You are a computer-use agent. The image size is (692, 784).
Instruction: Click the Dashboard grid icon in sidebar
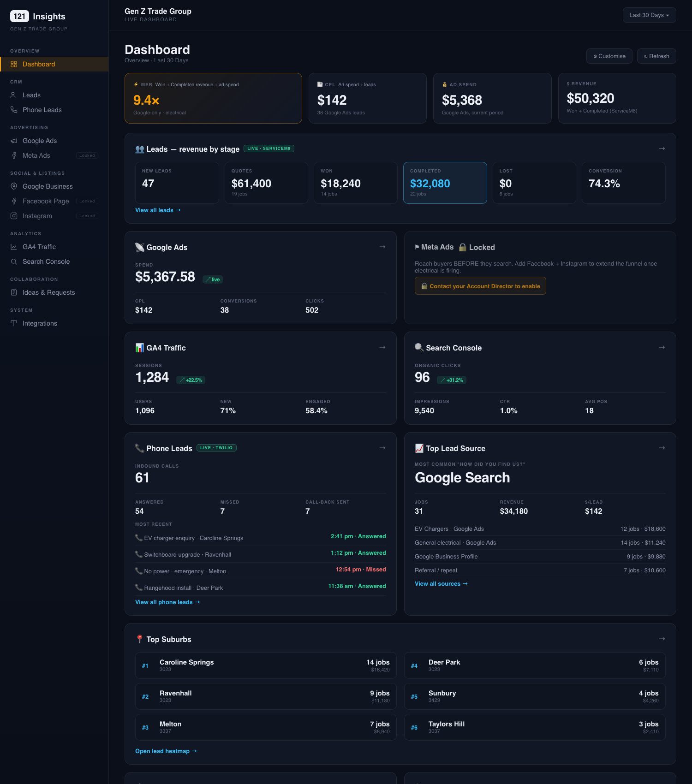(14, 64)
